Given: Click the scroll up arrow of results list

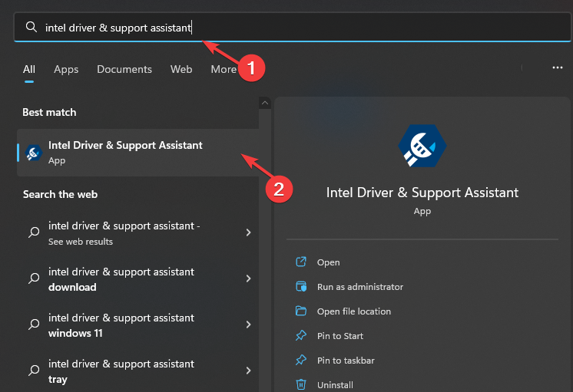Looking at the screenshot, I should pyautogui.click(x=265, y=103).
